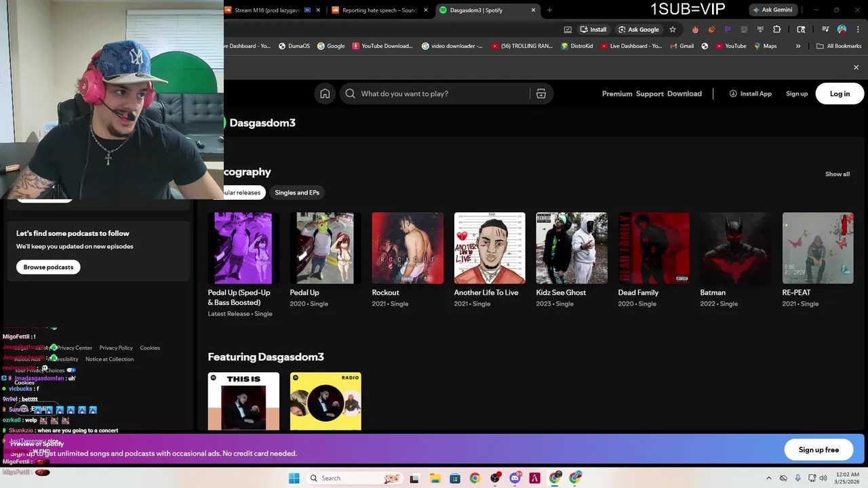
Task: Open Kidz See Ghost cover
Action: (x=571, y=248)
